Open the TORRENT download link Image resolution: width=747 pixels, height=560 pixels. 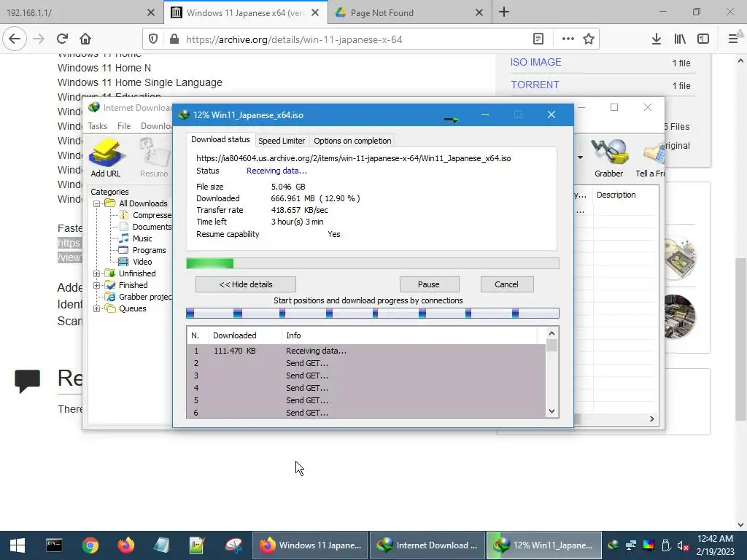click(535, 85)
